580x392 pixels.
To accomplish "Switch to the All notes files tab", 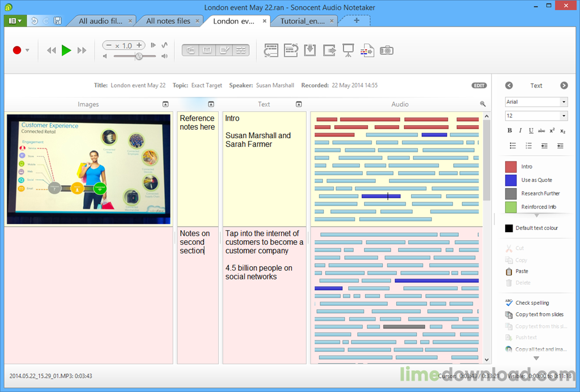I will click(168, 21).
